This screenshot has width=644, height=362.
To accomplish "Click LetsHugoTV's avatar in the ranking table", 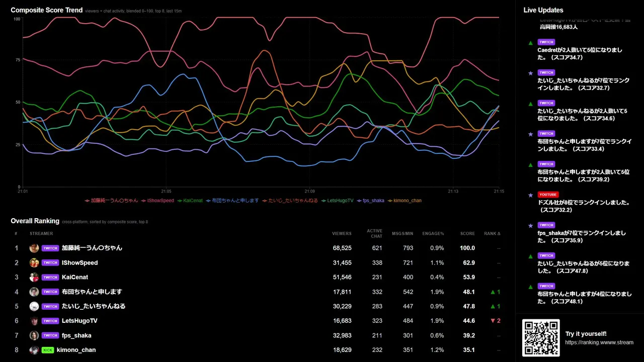I will tap(34, 321).
